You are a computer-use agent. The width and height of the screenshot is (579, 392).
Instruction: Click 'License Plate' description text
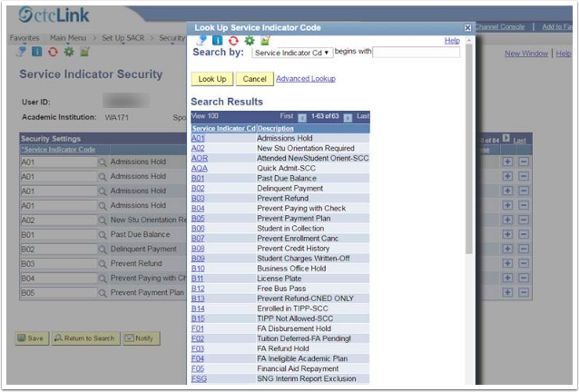click(x=280, y=279)
